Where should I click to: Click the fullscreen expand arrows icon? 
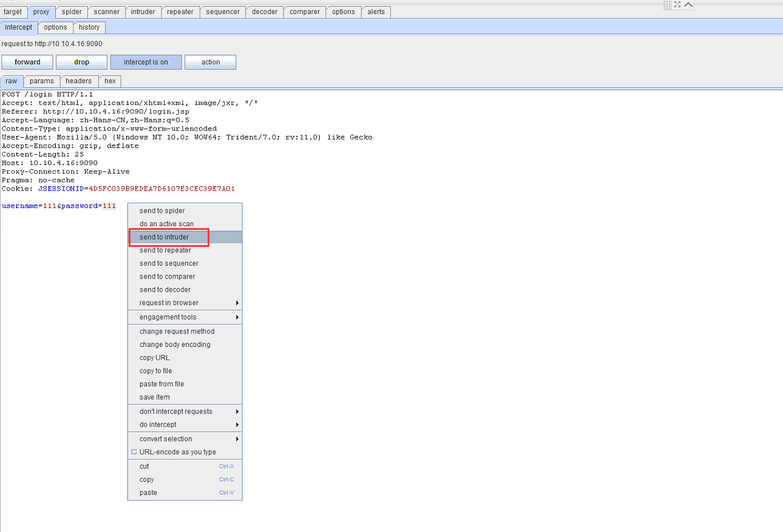click(677, 4)
